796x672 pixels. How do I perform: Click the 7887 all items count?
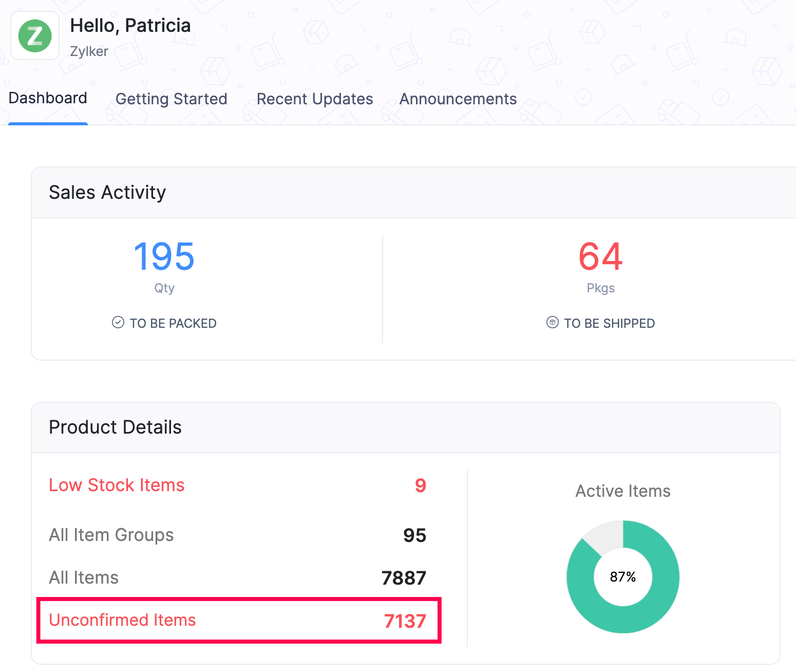point(404,578)
